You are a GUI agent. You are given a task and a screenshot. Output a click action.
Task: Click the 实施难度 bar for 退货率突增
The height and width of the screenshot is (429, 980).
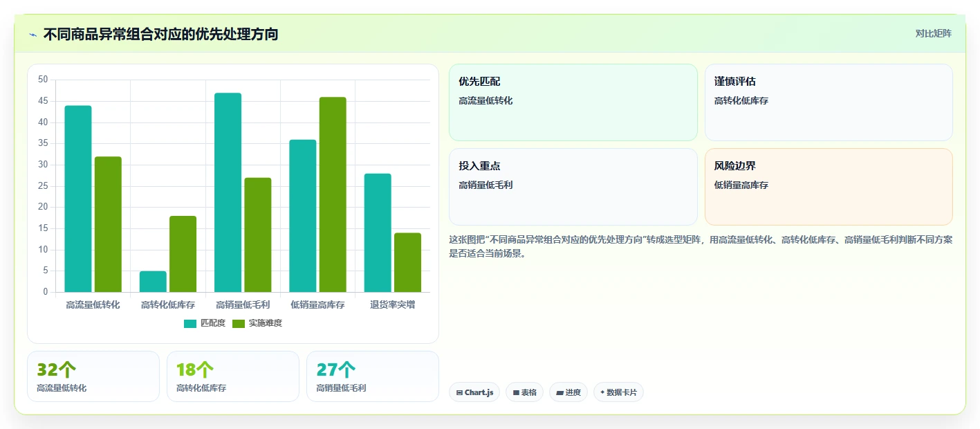[407, 262]
